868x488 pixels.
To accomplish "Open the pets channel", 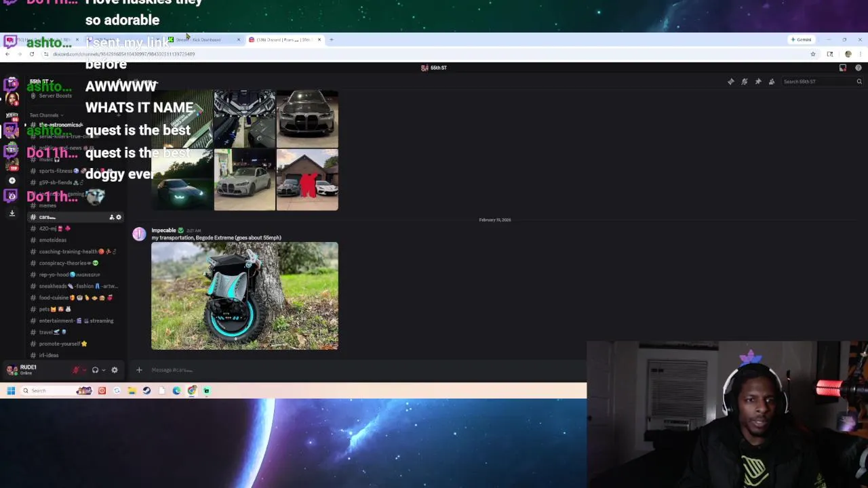I will click(75, 309).
